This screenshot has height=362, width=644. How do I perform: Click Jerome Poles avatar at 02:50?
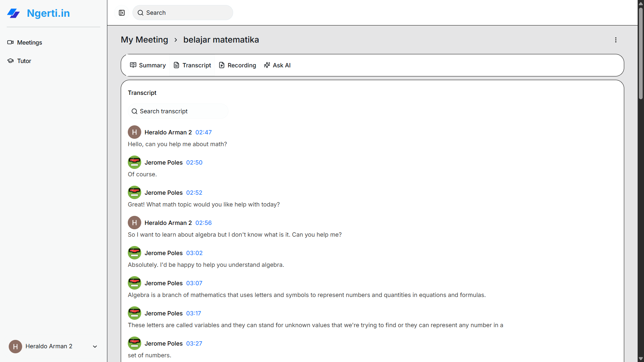(x=134, y=162)
